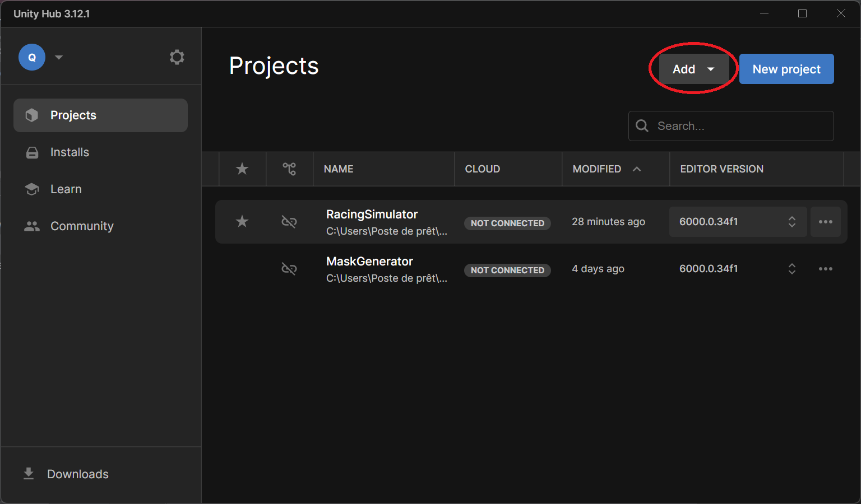Click the Learn graduation cap icon

[x=32, y=189]
